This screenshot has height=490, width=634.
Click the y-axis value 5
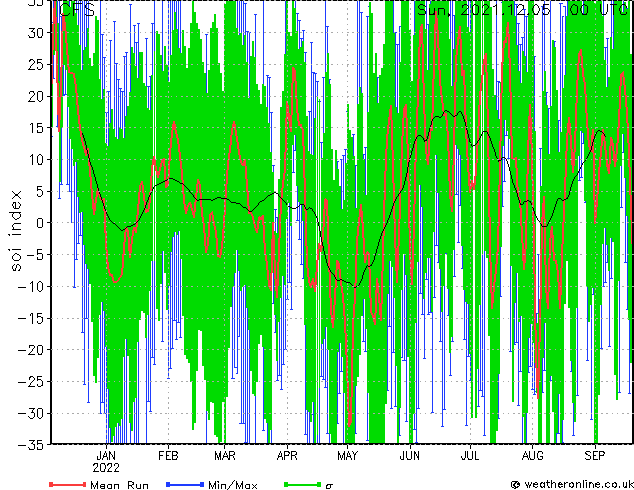coord(39,191)
